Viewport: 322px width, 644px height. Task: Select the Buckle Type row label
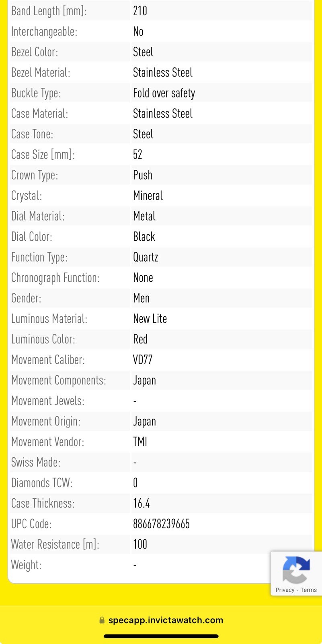pyautogui.click(x=36, y=93)
